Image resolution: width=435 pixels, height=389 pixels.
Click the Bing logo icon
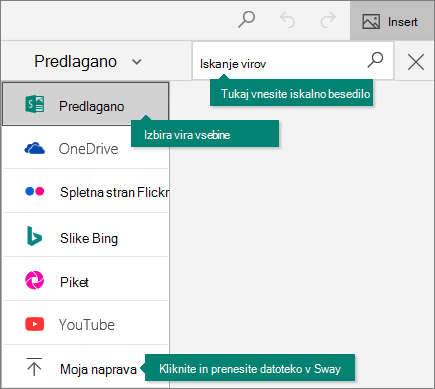pyautogui.click(x=34, y=236)
